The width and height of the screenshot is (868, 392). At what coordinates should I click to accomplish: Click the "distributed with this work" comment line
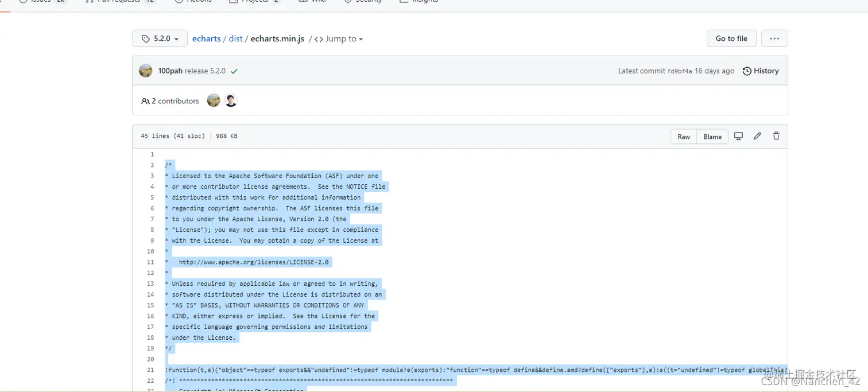click(x=262, y=197)
